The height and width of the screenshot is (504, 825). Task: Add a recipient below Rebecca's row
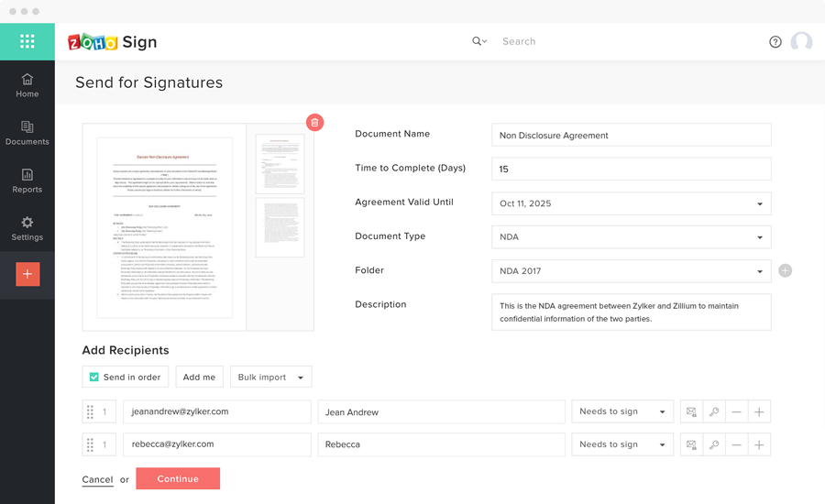[x=759, y=444]
